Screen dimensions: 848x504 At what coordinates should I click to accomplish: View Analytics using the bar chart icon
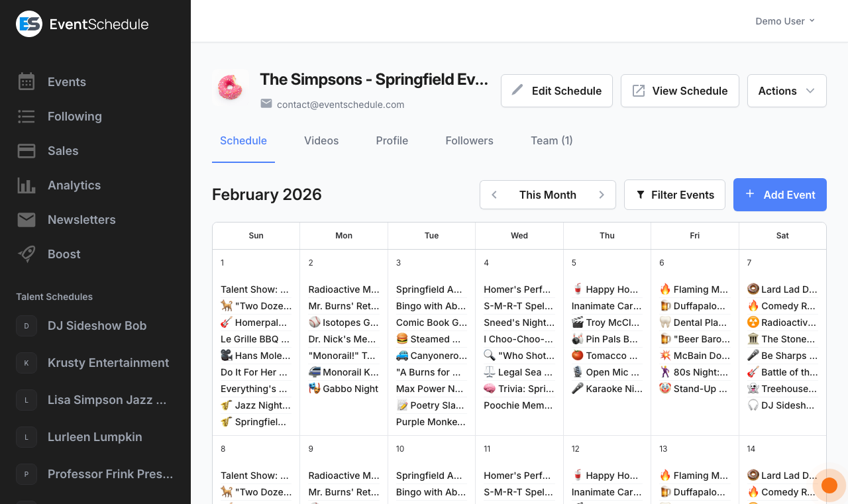pyautogui.click(x=26, y=185)
